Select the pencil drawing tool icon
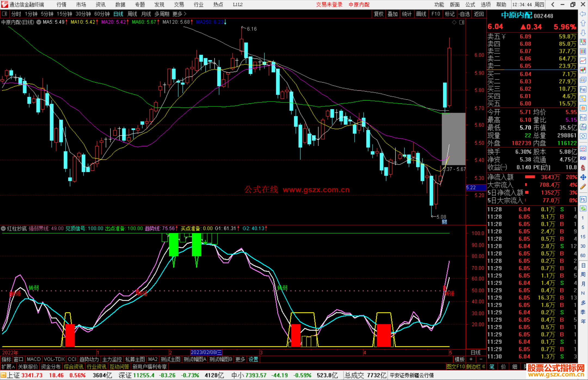The height and width of the screenshot is (380, 588). pyautogui.click(x=583, y=187)
